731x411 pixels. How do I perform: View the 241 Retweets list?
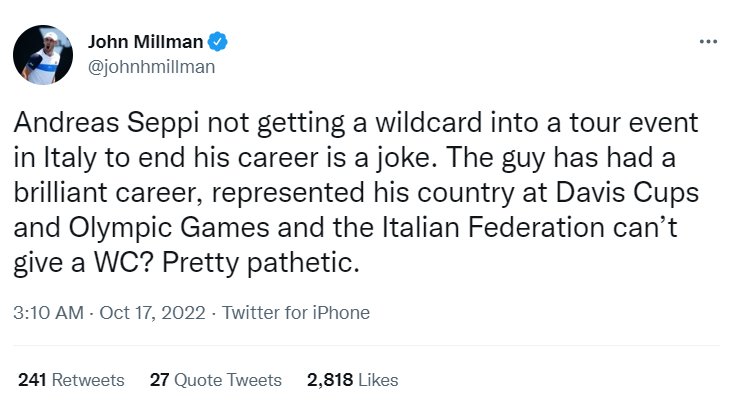[71, 380]
